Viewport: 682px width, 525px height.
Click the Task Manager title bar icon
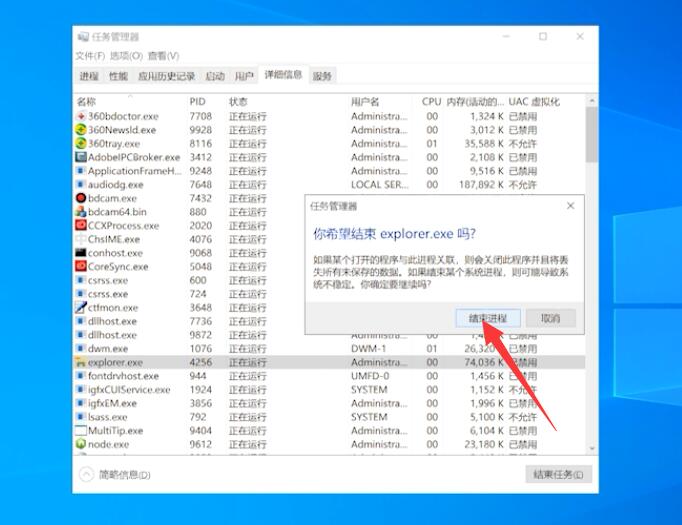click(83, 37)
